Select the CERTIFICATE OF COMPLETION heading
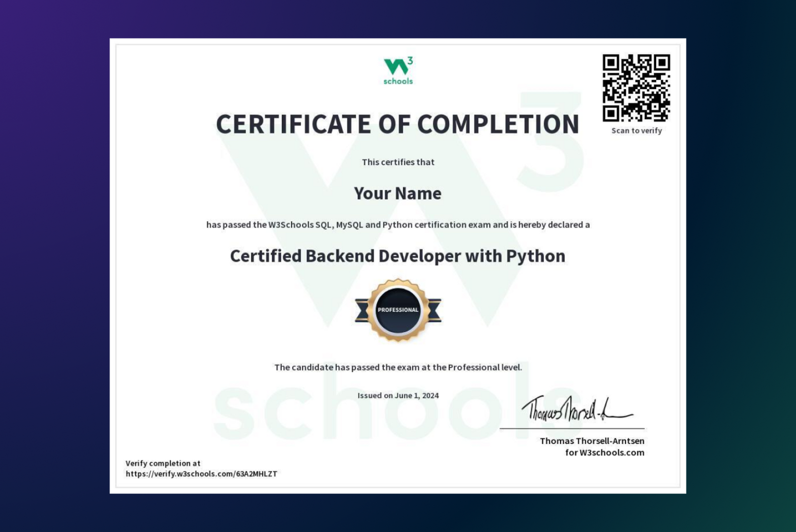The image size is (796, 532). click(x=397, y=124)
